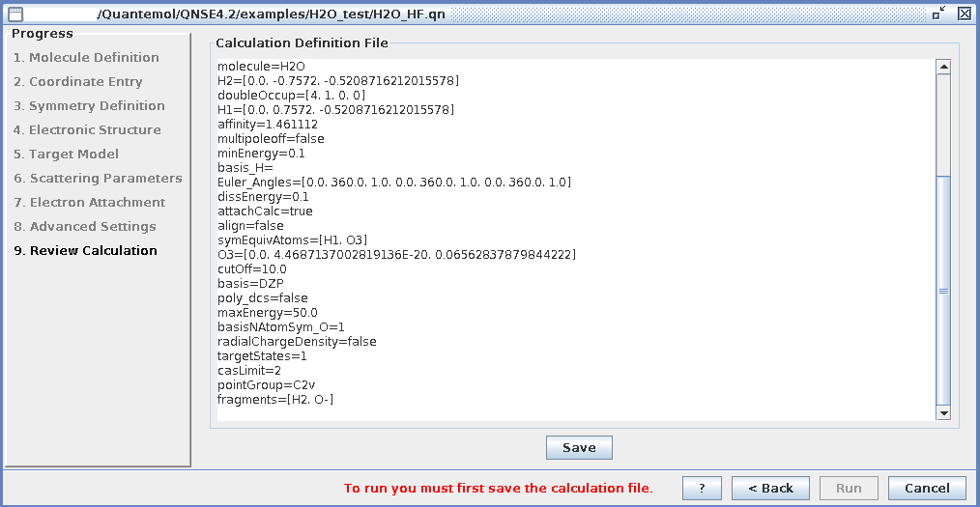
Task: Click the Run button
Action: [x=849, y=488]
